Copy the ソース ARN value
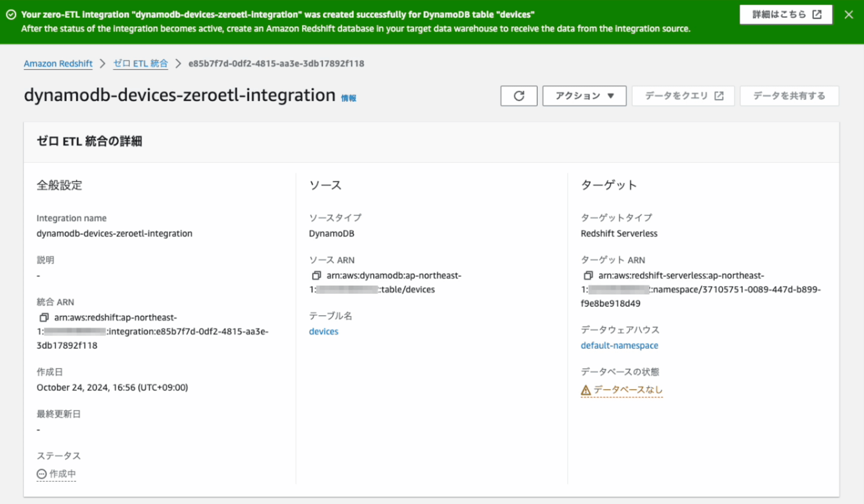This screenshot has height=504, width=864. click(x=316, y=276)
